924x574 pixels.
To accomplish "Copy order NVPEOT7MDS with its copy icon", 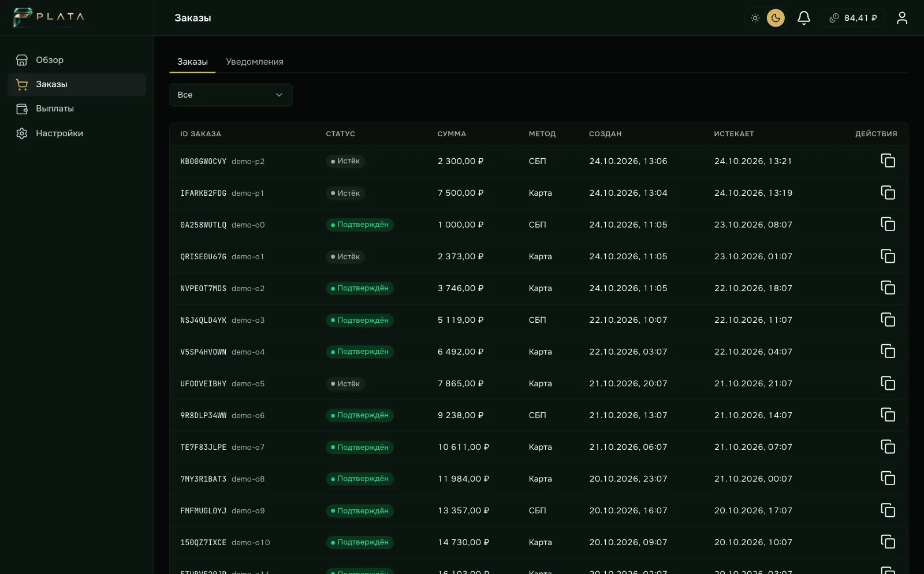I will pos(888,288).
